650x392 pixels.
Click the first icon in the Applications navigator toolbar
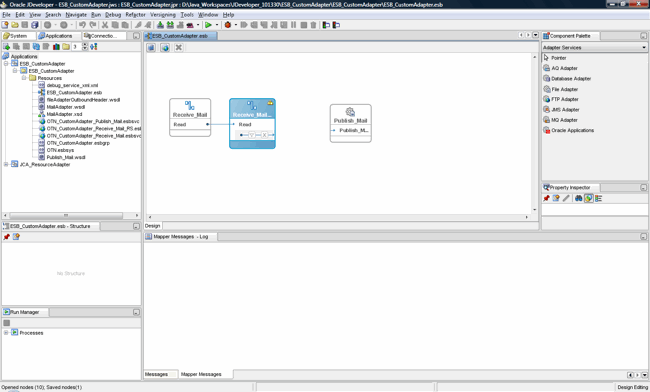(x=6, y=46)
